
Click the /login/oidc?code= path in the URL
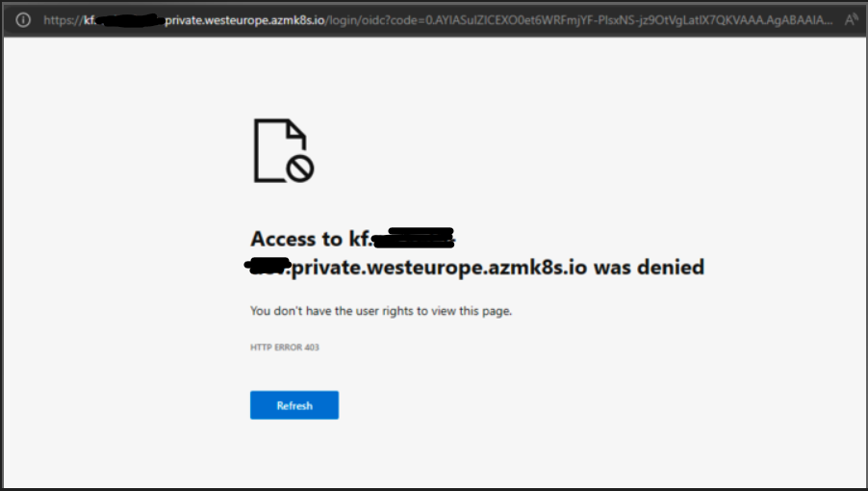point(374,20)
